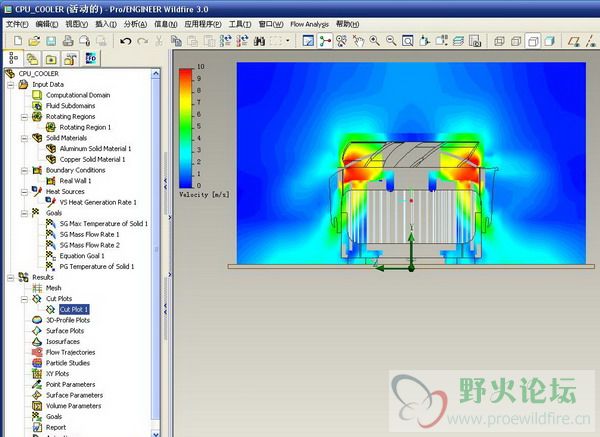600x437 pixels.
Task: Collapse the Cut Plots node
Action: point(24,299)
